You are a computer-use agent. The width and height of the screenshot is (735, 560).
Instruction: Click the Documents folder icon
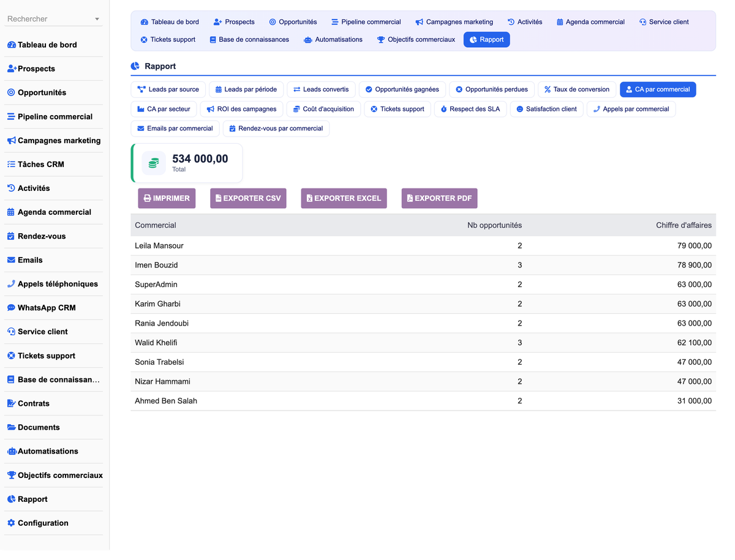[11, 427]
